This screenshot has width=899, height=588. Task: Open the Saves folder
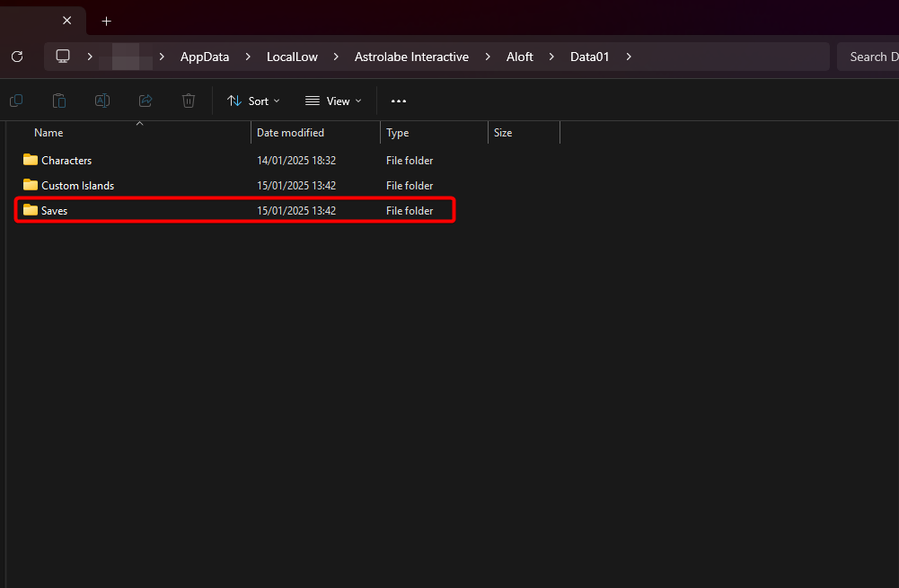click(x=55, y=210)
